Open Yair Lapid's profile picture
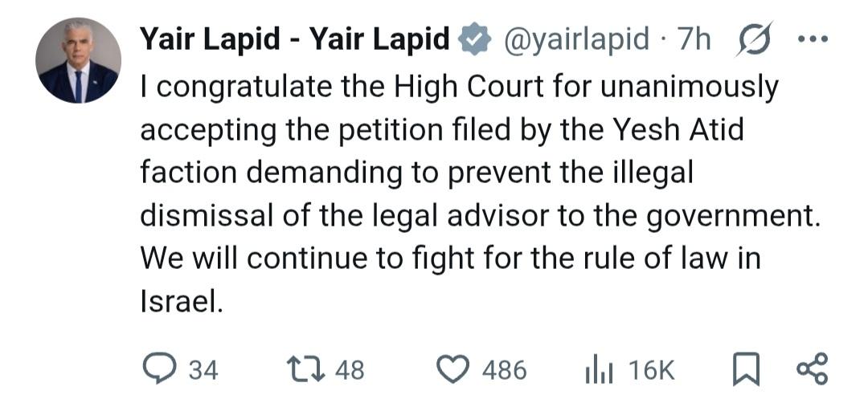Image resolution: width=868 pixels, height=403 pixels. coord(78,60)
